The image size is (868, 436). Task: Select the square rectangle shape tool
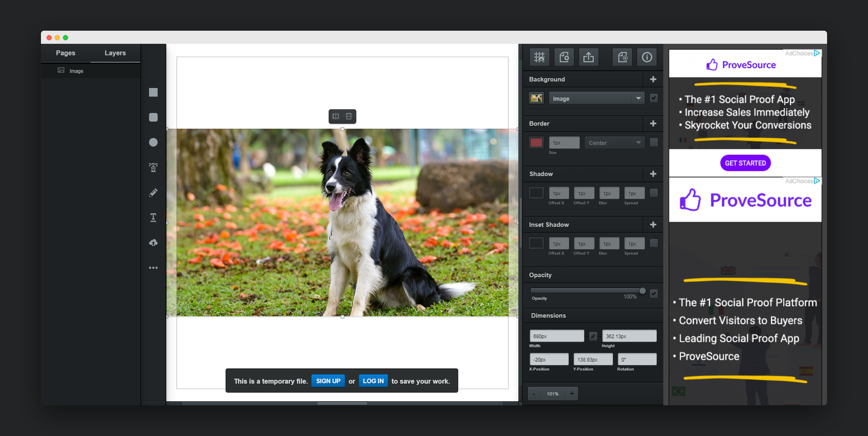pyautogui.click(x=154, y=92)
